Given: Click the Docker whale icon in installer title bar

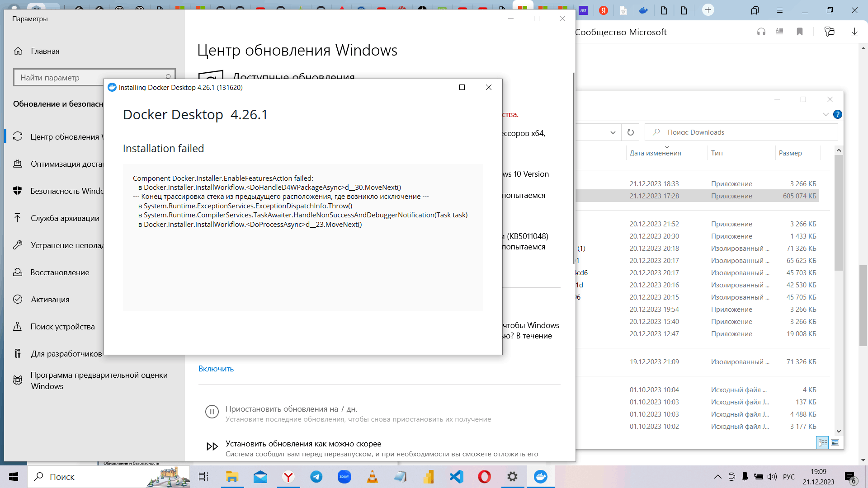Looking at the screenshot, I should pyautogui.click(x=112, y=87).
